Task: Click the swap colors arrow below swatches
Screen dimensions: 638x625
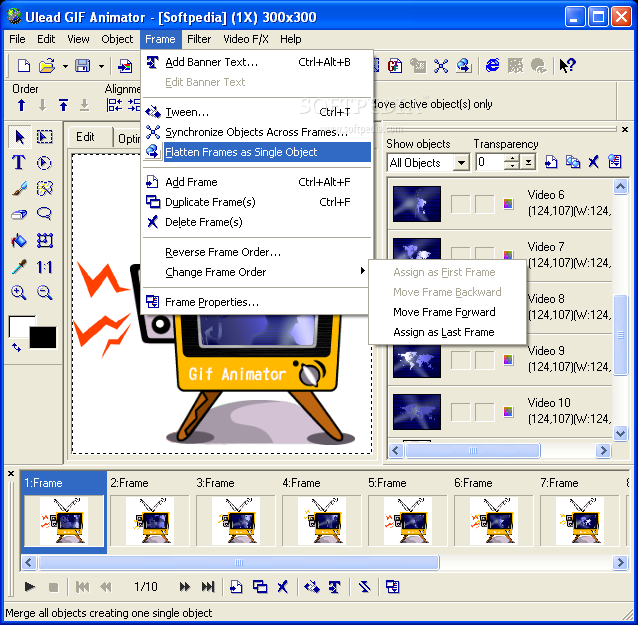Action: tap(16, 347)
